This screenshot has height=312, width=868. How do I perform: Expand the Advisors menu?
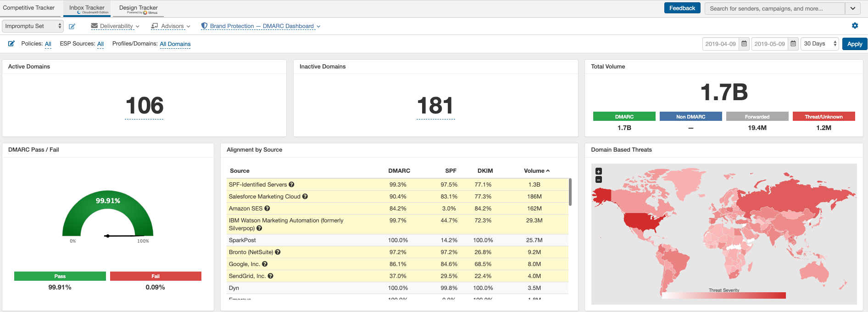(171, 26)
